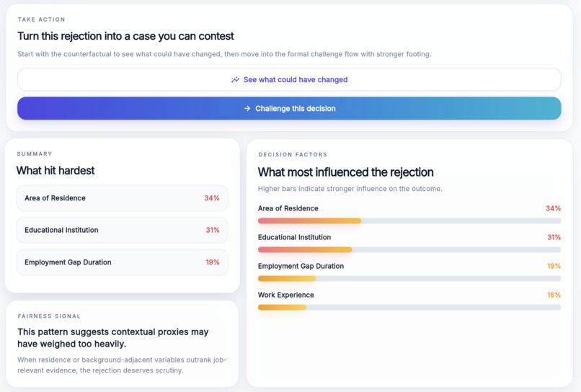Start the Challenge this decision flow
The height and width of the screenshot is (392, 581).
coord(289,108)
